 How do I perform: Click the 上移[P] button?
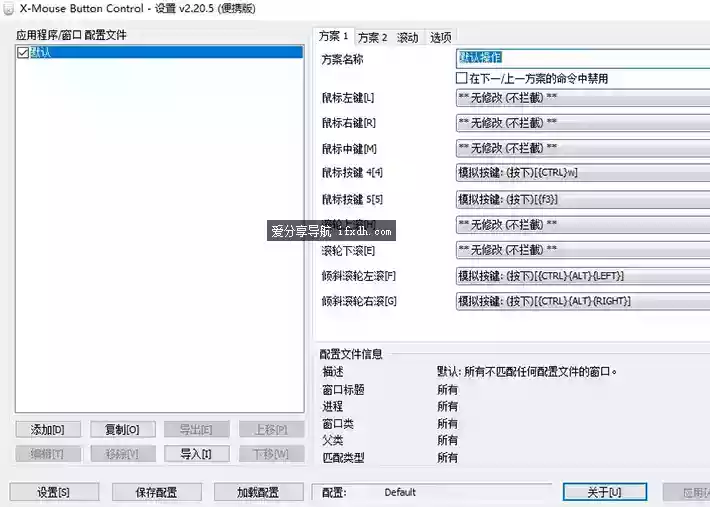point(271,430)
